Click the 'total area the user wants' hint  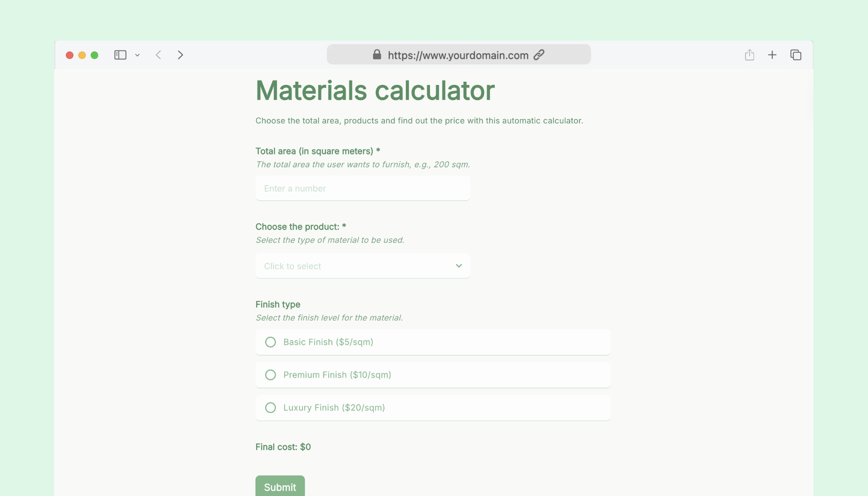[363, 164]
